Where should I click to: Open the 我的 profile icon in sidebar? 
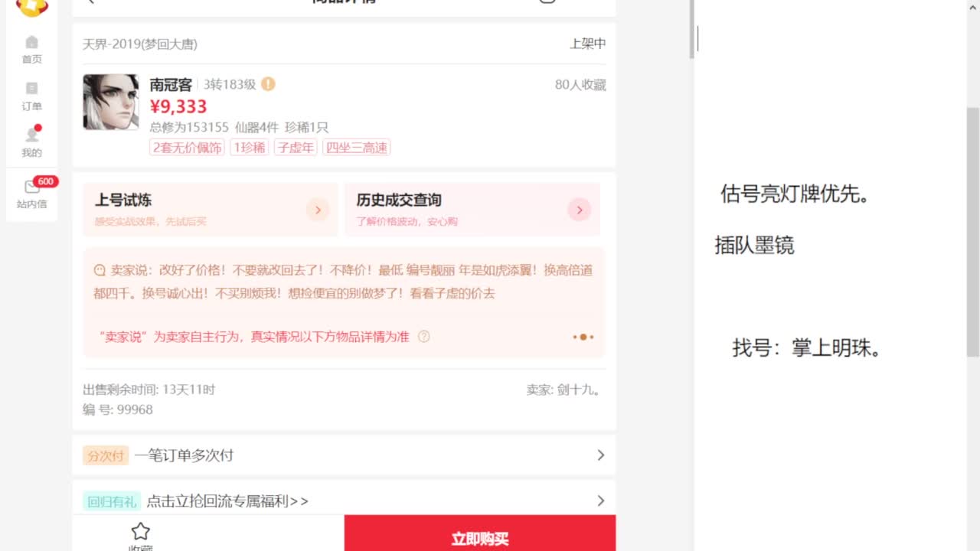pos(31,142)
